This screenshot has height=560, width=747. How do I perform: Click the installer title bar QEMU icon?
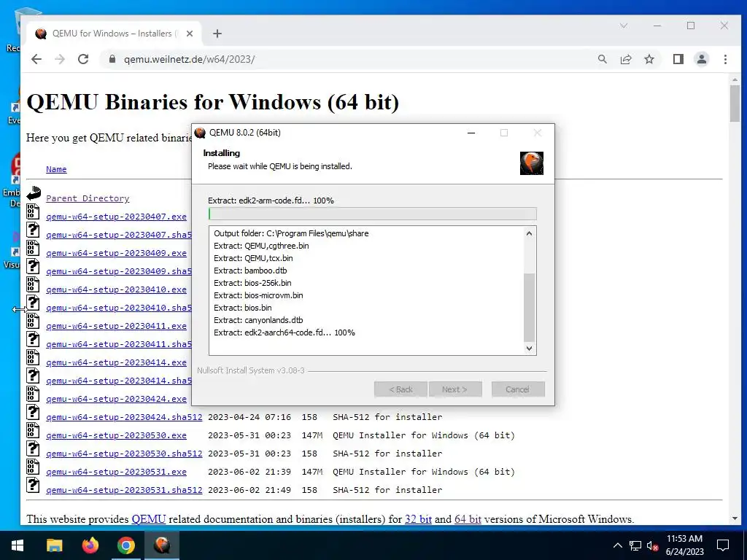click(x=201, y=133)
